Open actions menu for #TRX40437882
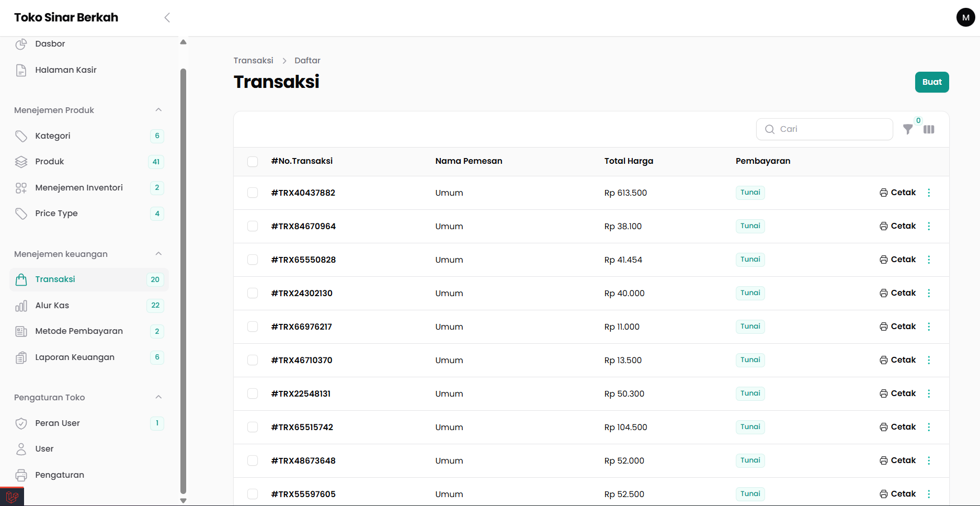Viewport: 980px width, 506px height. pos(929,193)
